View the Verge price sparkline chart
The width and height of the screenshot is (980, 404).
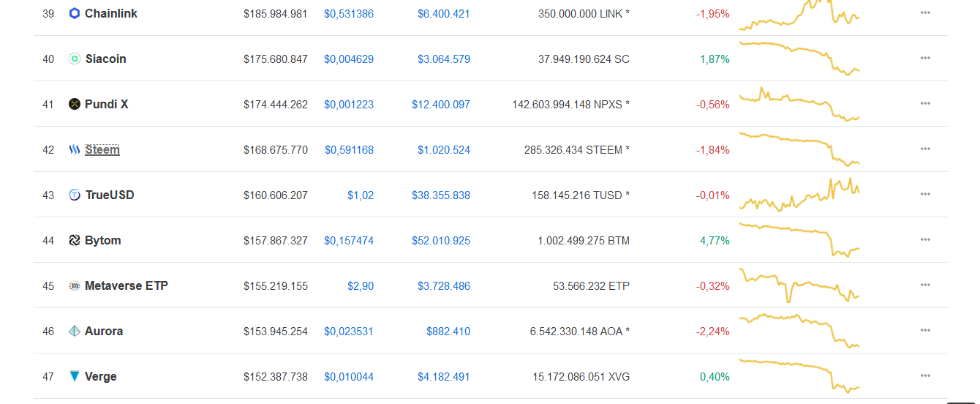pos(799,376)
